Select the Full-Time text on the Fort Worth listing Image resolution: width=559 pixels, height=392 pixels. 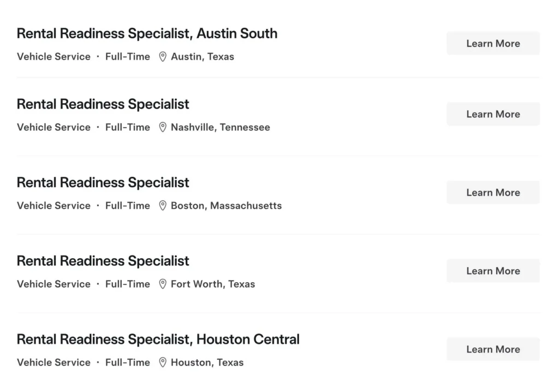click(127, 284)
